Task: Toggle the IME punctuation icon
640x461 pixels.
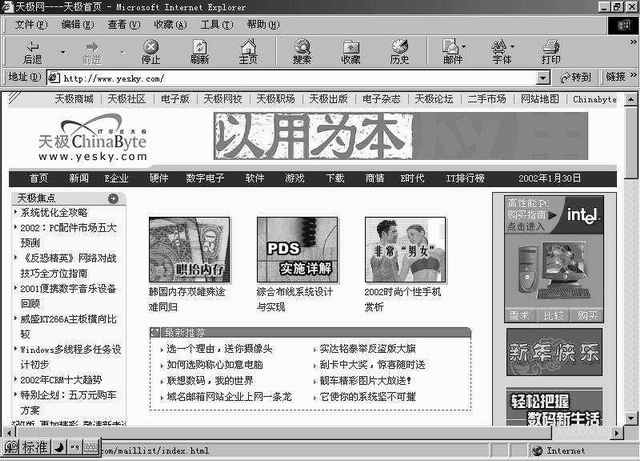Action: coord(75,448)
